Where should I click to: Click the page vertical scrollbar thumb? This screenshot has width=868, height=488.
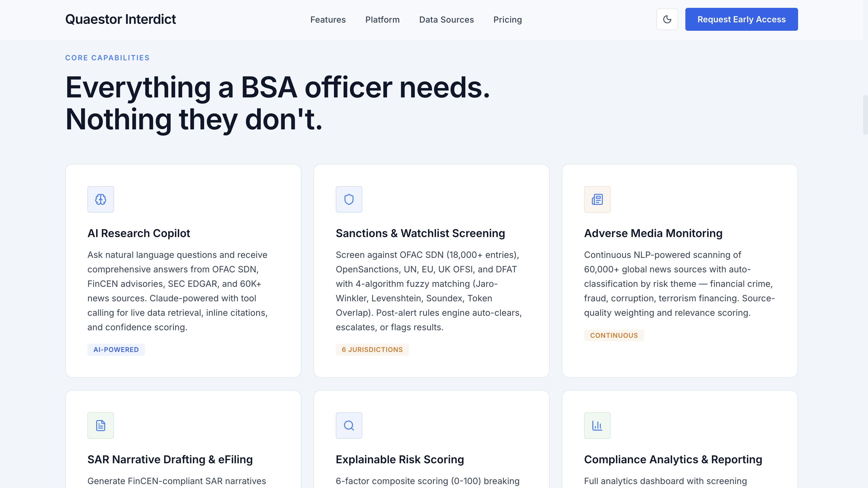coord(865,115)
